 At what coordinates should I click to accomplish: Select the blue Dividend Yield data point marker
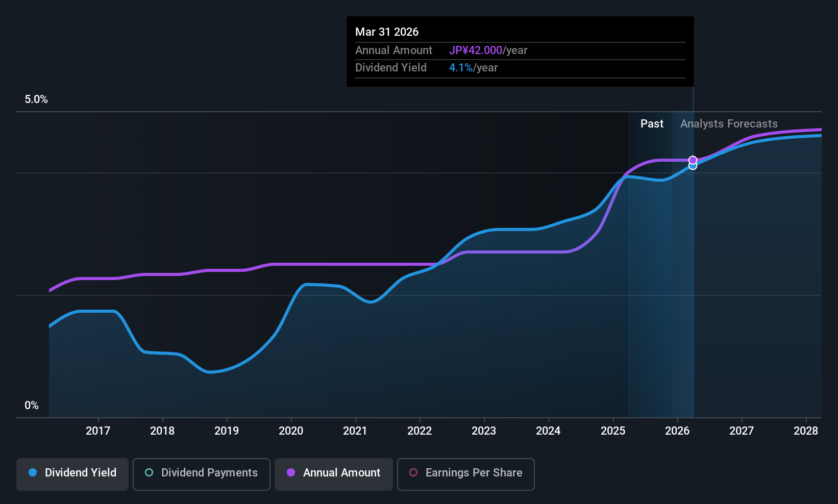tap(693, 166)
